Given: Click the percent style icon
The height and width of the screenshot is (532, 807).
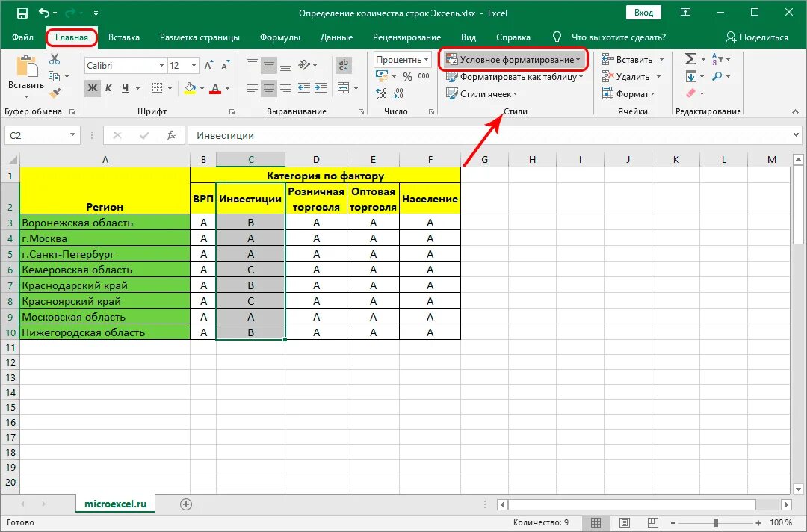Looking at the screenshot, I should (408, 77).
